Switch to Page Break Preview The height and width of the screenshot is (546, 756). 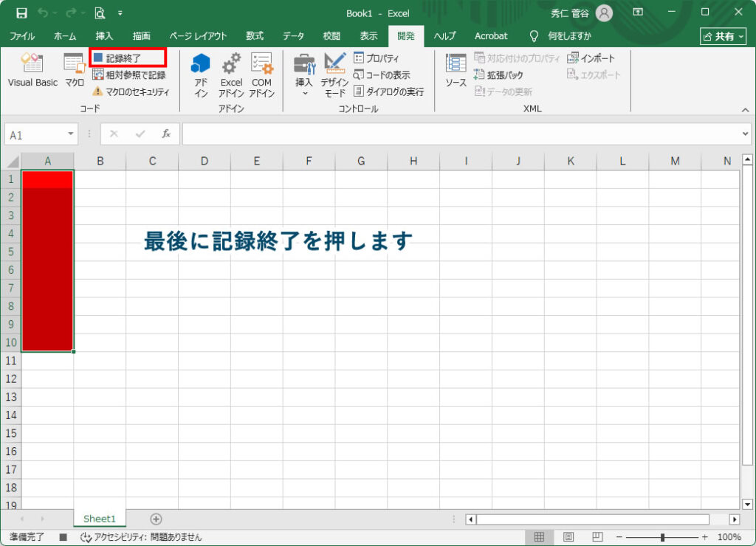(x=597, y=537)
